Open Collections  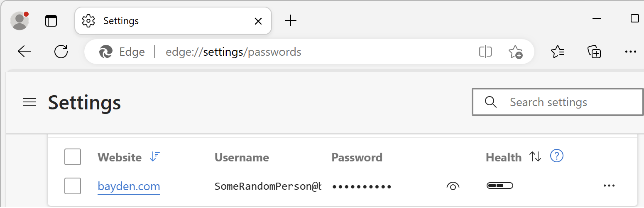[594, 52]
